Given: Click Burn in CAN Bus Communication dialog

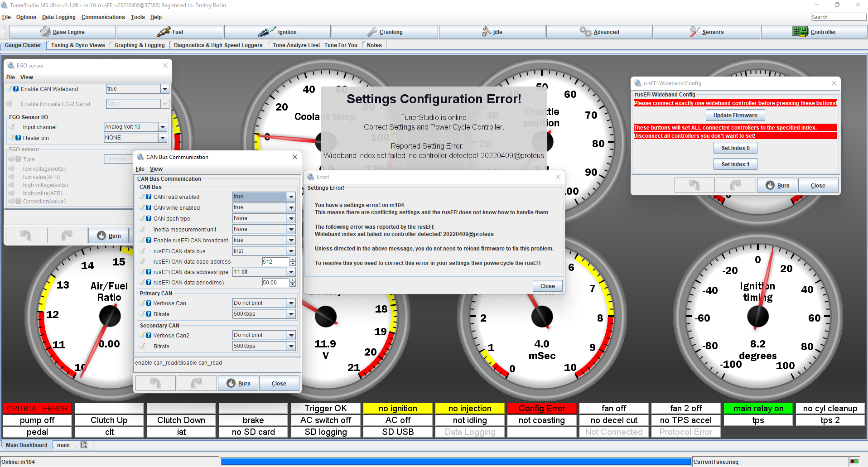Looking at the screenshot, I should click(238, 383).
